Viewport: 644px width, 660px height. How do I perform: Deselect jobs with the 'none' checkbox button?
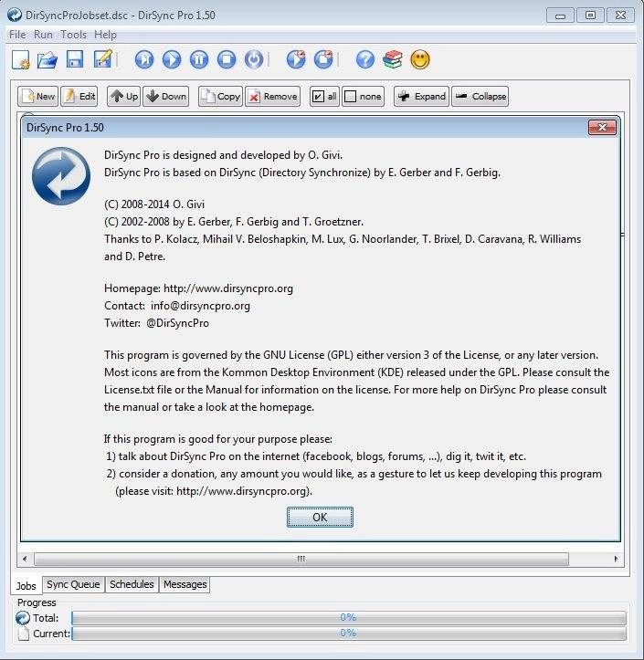pos(363,97)
